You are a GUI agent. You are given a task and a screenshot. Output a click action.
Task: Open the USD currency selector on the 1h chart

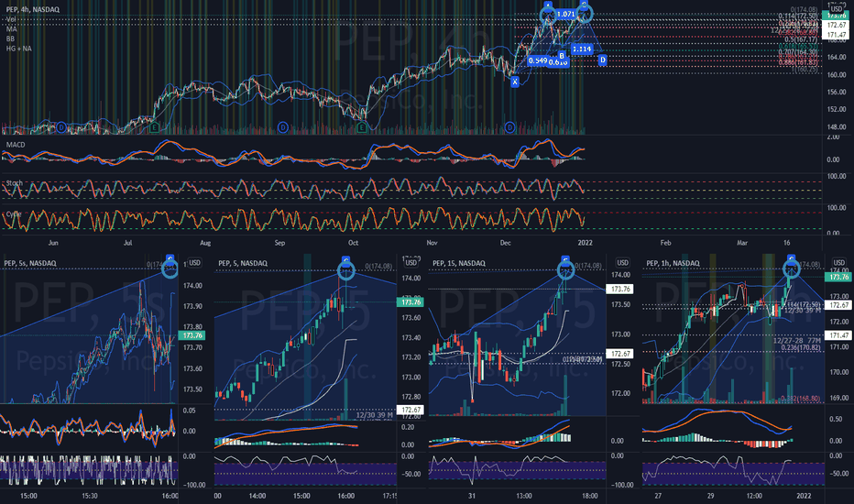838,263
